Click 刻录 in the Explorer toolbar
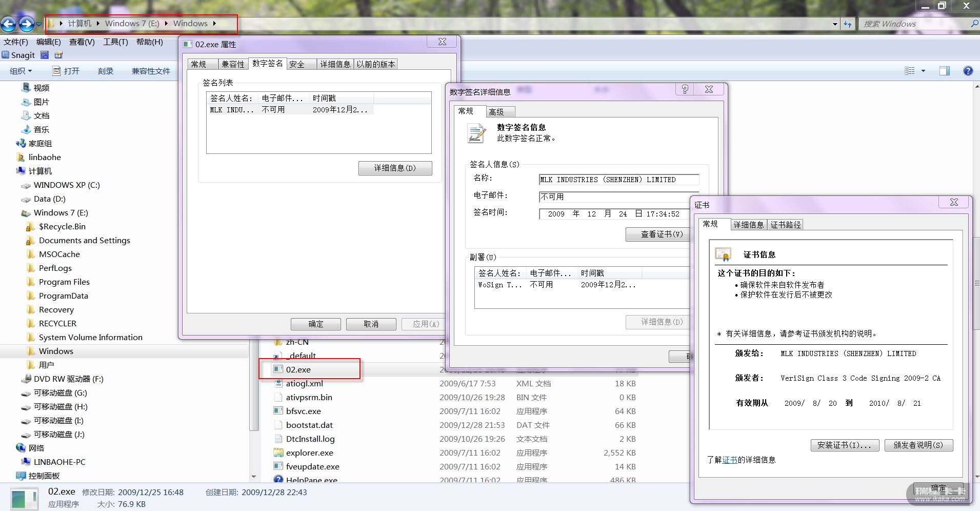 coord(105,71)
